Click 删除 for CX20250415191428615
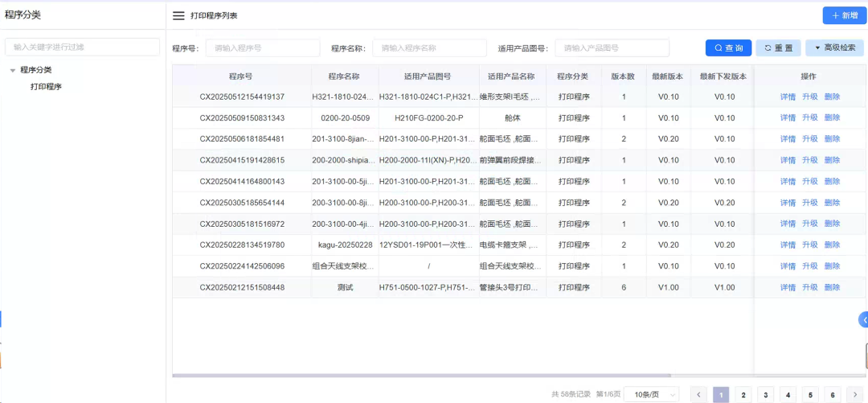Viewport: 868px width, 403px height. point(832,160)
